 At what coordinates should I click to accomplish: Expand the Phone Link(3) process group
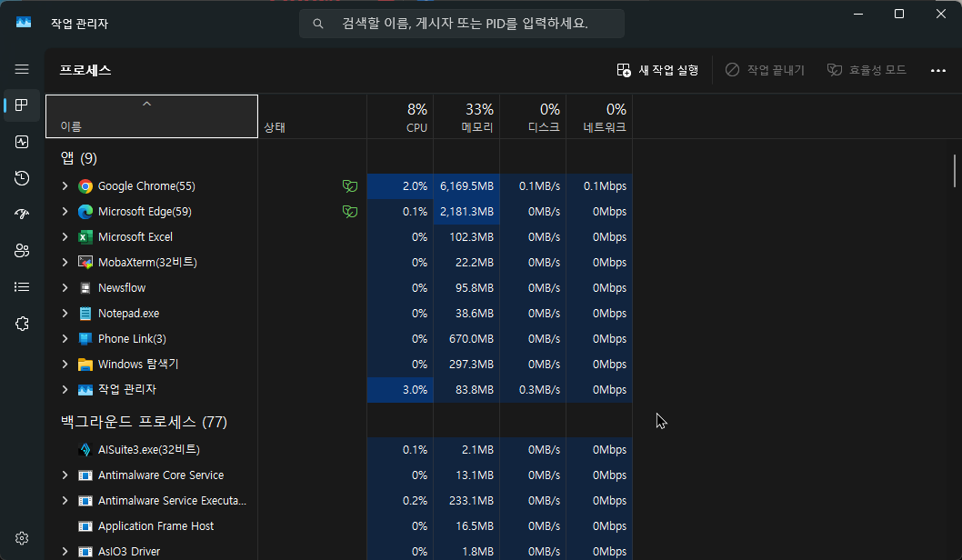click(x=65, y=338)
